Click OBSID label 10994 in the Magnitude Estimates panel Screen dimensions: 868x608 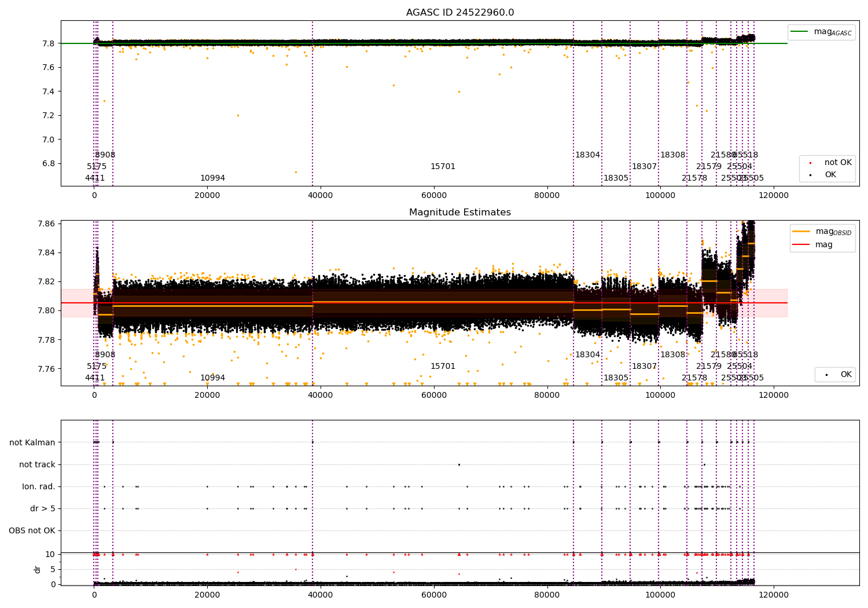pyautogui.click(x=212, y=378)
